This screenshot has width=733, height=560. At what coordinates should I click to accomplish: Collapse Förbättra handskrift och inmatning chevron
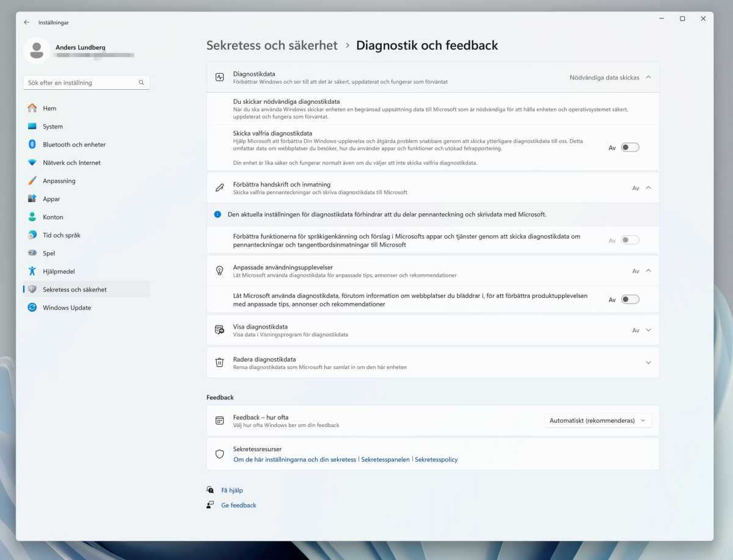click(648, 187)
